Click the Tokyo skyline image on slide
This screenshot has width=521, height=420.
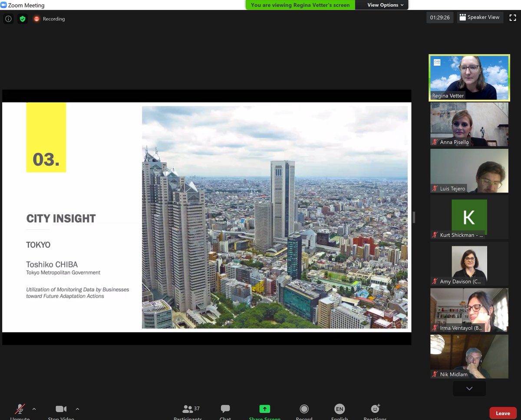(x=275, y=217)
